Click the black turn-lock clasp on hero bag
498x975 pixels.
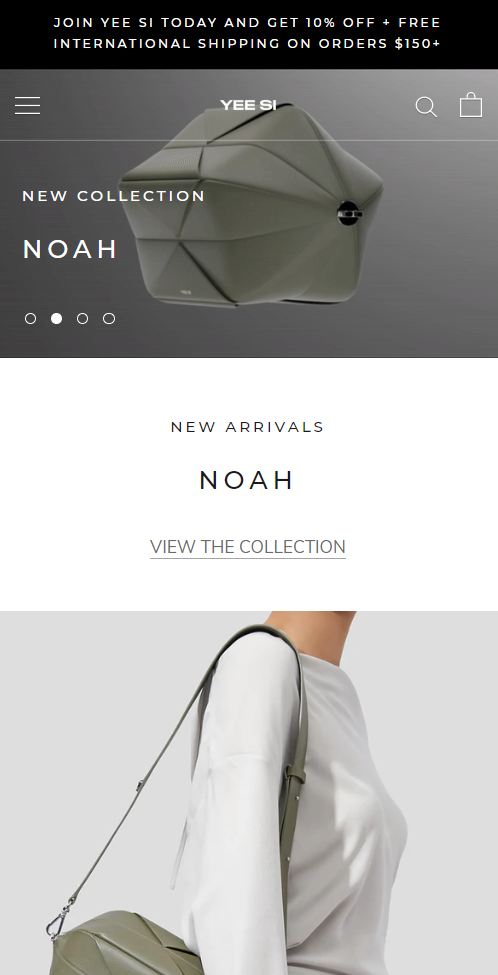(x=350, y=214)
